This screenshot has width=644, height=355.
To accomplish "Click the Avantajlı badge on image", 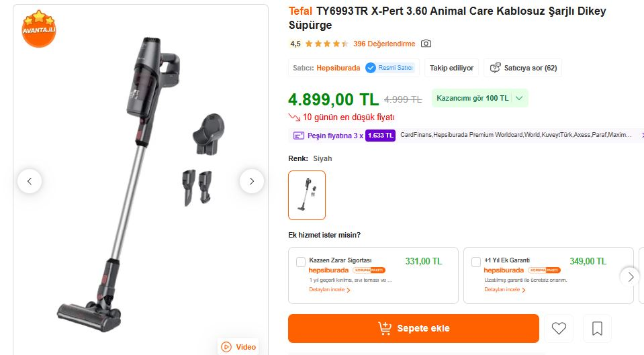I will 38,29.
